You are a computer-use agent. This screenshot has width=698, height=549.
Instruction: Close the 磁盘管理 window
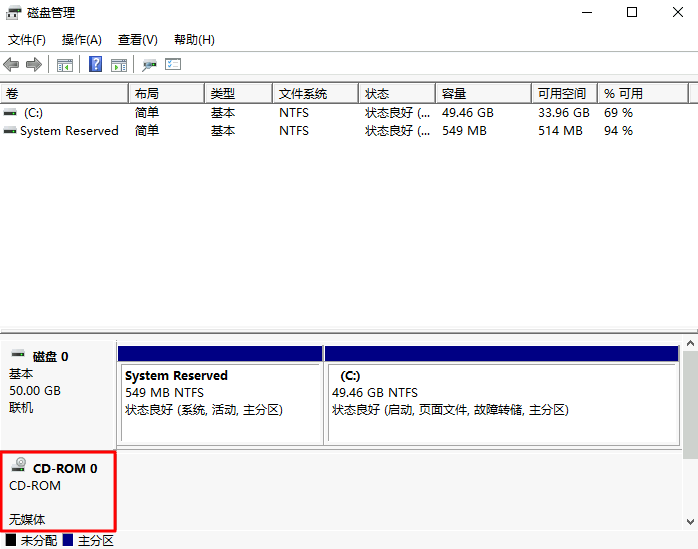678,12
